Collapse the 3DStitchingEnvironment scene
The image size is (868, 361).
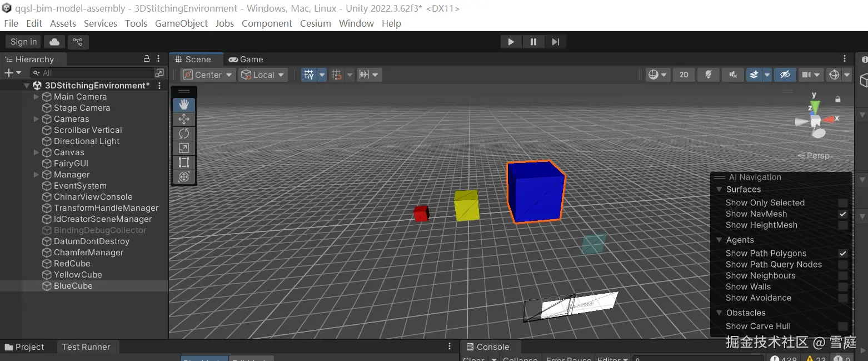[26, 86]
